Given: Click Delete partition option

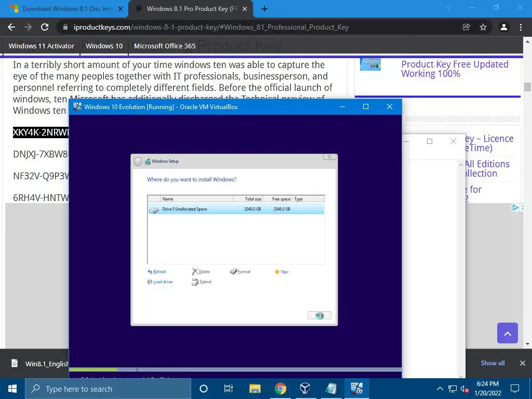Looking at the screenshot, I should pos(201,272).
